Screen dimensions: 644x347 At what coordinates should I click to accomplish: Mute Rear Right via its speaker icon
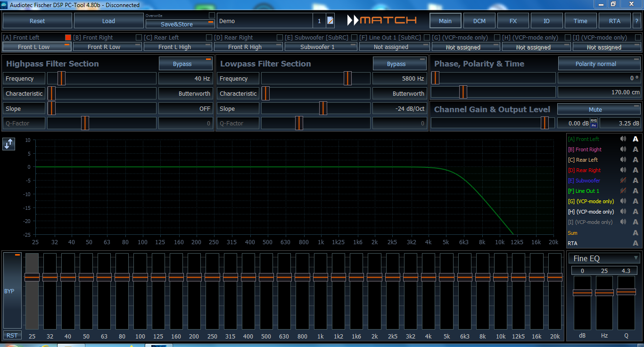[x=623, y=170]
